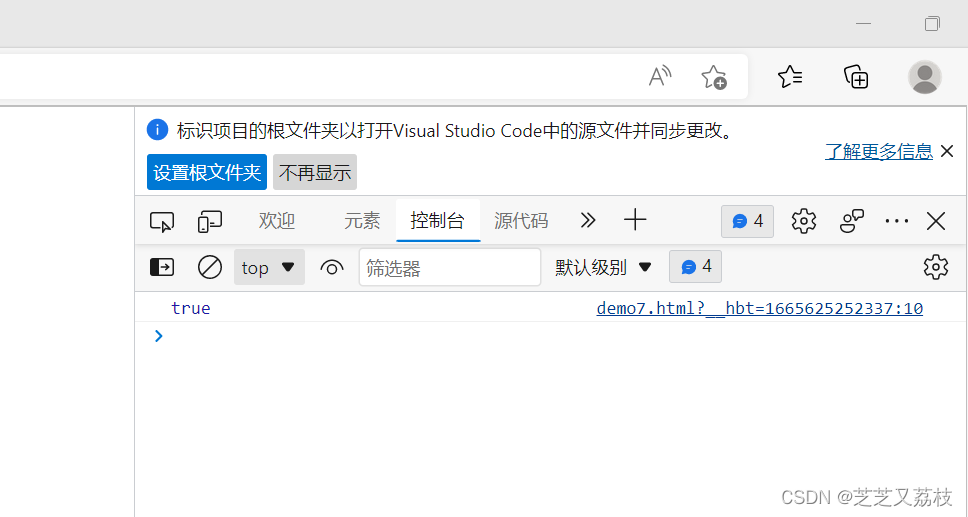Open the user profile avatar
968x517 pixels.
pos(924,77)
